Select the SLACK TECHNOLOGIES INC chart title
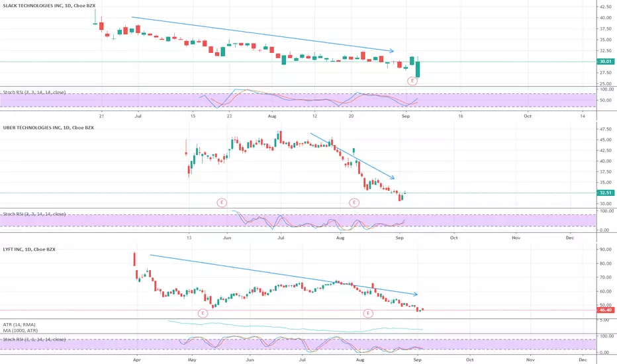This screenshot has height=364, width=617. (49, 5)
